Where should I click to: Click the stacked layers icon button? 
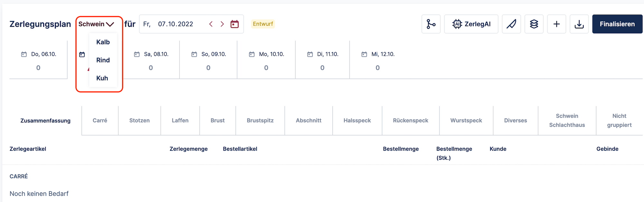click(534, 24)
